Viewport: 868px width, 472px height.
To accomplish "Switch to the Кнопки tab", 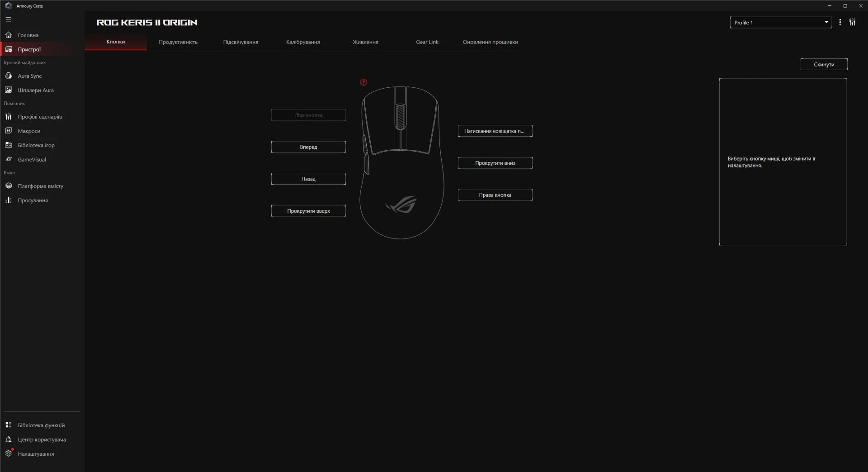I will point(116,42).
